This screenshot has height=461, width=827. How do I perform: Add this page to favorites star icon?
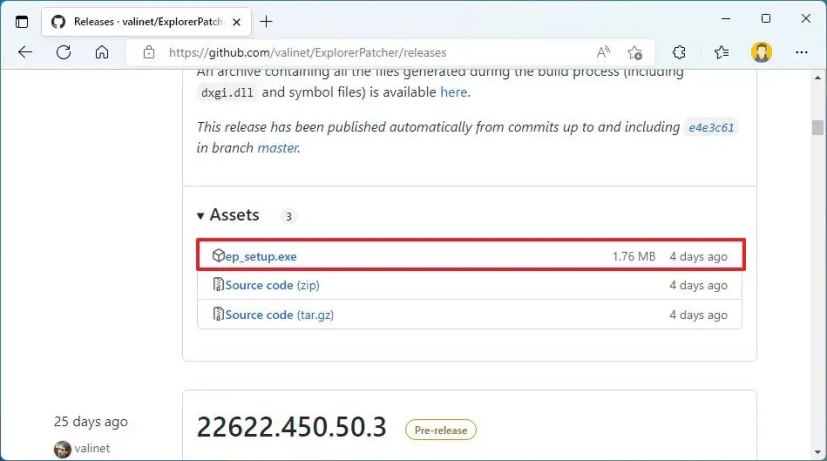point(634,52)
